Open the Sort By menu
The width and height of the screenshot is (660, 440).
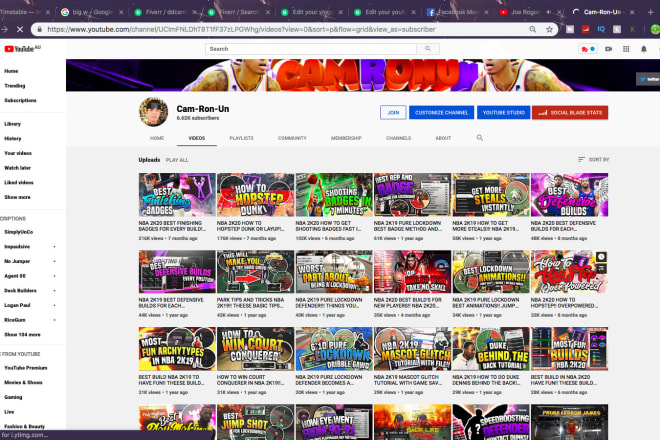pyautogui.click(x=593, y=160)
